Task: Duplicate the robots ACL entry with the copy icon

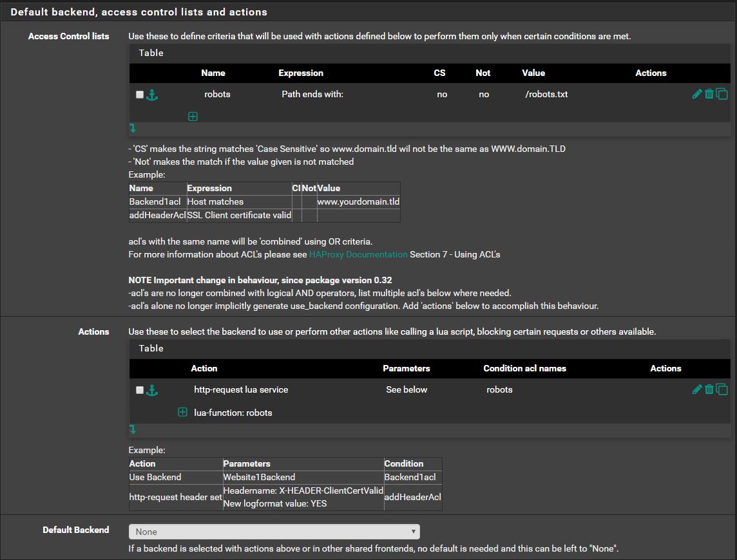Action: [722, 94]
